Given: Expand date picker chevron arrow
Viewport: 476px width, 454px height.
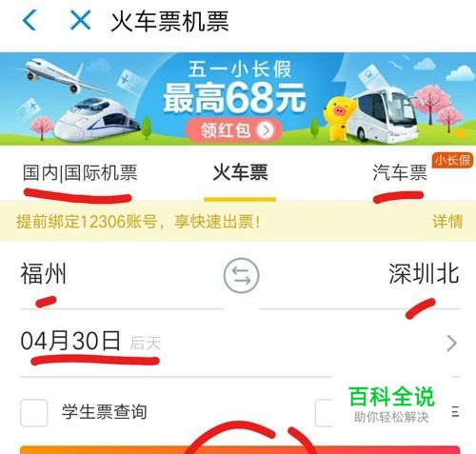Looking at the screenshot, I should tap(451, 343).
